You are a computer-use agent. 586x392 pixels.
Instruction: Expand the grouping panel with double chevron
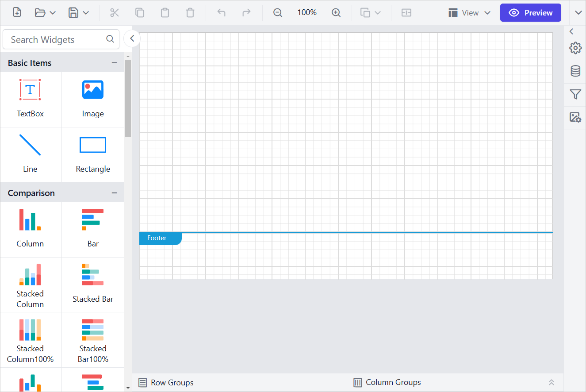click(552, 382)
